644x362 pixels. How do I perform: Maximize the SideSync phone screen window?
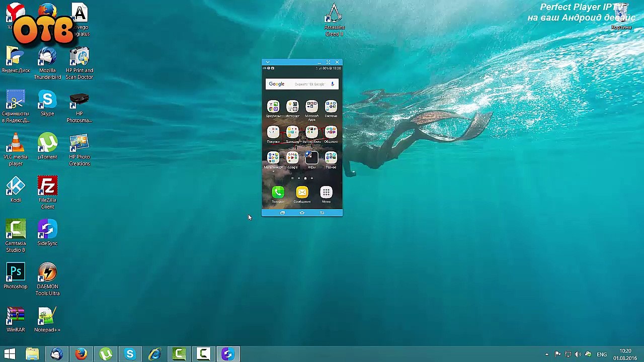pyautogui.click(x=328, y=62)
